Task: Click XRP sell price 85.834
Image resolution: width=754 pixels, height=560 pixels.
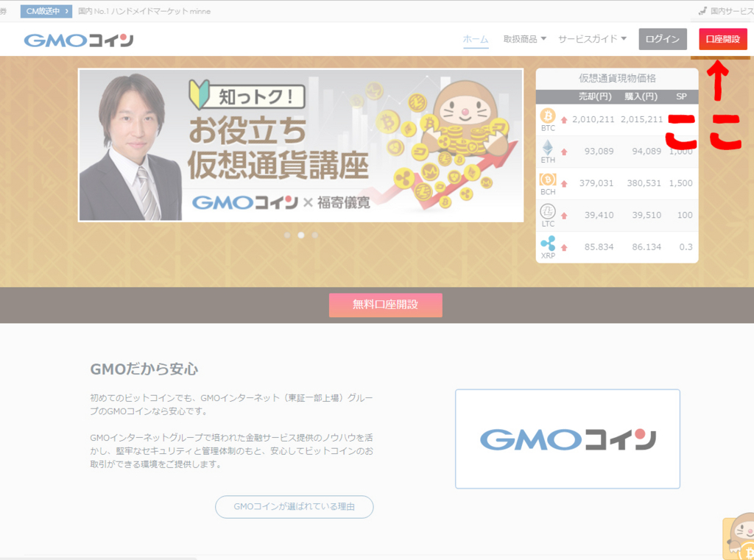Action: [x=599, y=247]
